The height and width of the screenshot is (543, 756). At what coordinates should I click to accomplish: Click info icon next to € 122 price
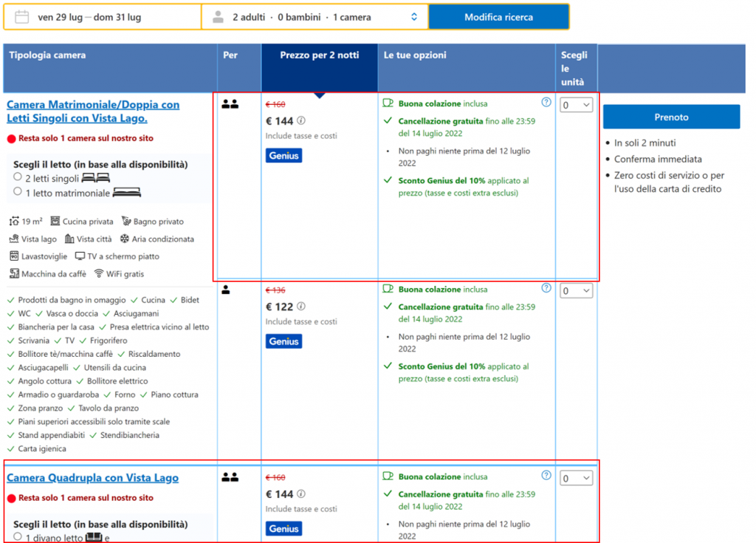301,307
